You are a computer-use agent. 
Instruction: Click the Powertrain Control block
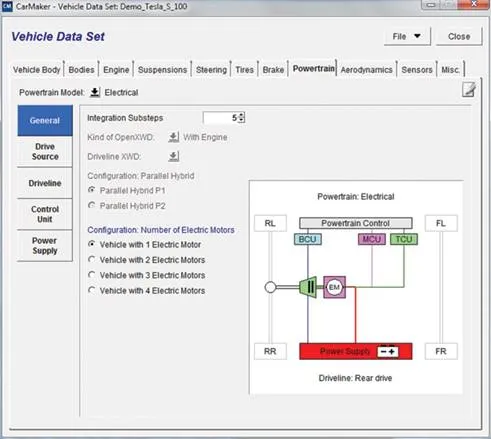click(356, 223)
